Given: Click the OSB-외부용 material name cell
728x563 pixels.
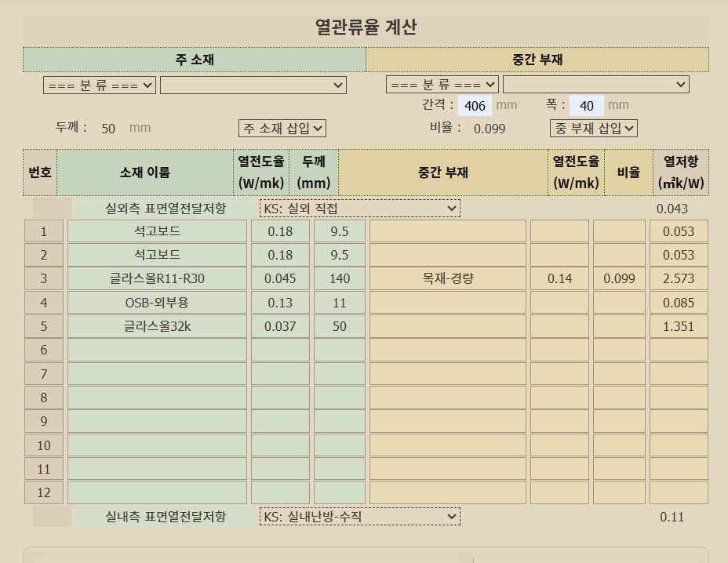Looking at the screenshot, I should pos(157,303).
